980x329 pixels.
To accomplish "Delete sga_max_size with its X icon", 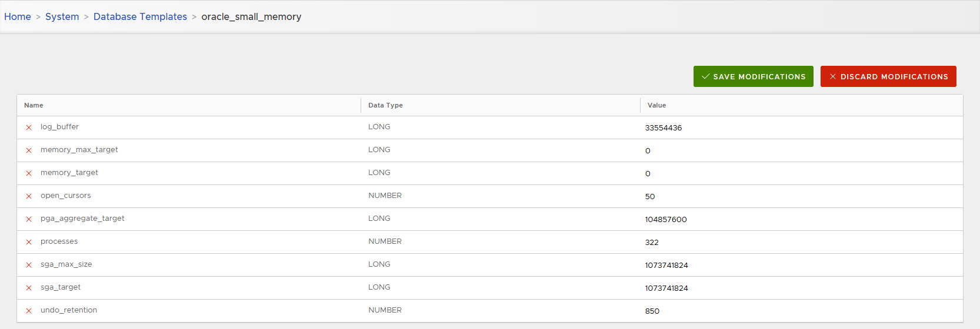I will point(29,265).
